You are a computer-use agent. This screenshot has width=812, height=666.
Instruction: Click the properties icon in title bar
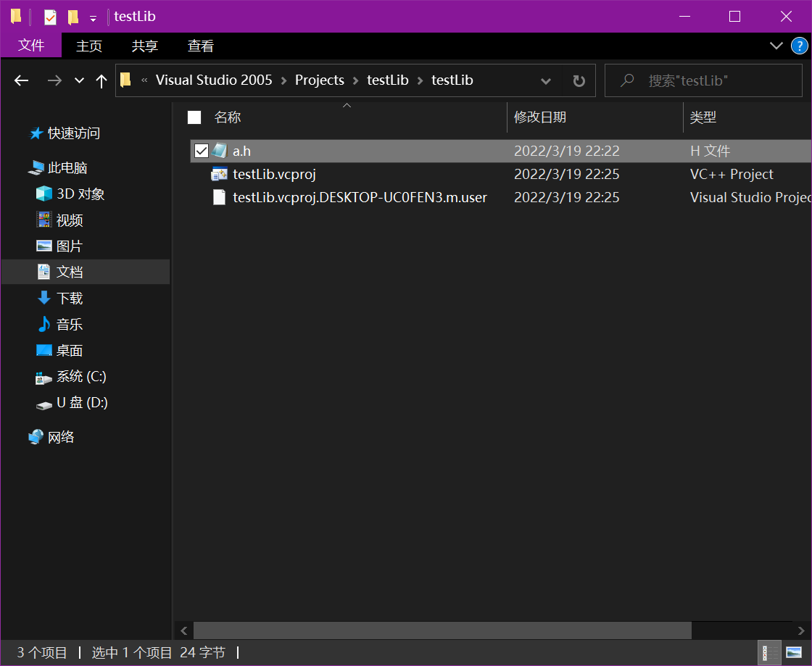pyautogui.click(x=50, y=17)
